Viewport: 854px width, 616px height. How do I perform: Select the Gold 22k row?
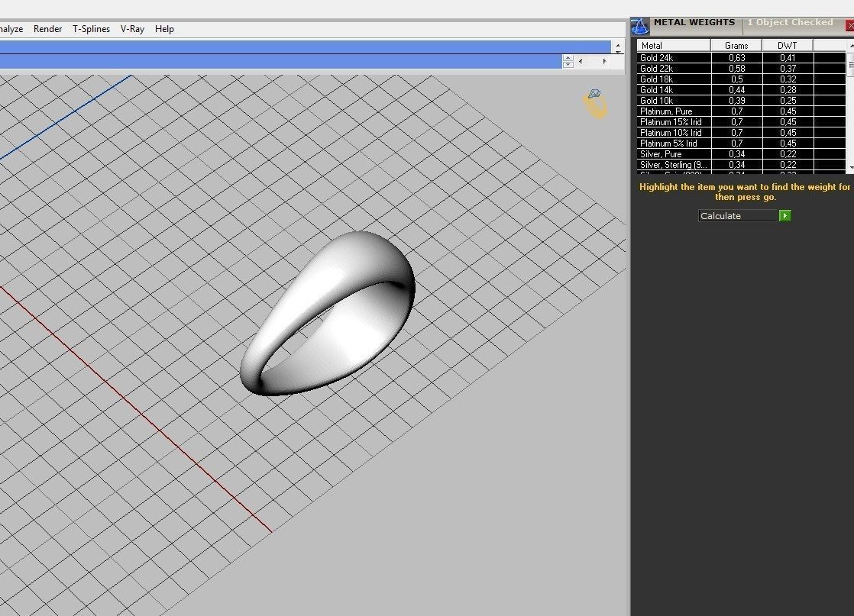(742, 69)
